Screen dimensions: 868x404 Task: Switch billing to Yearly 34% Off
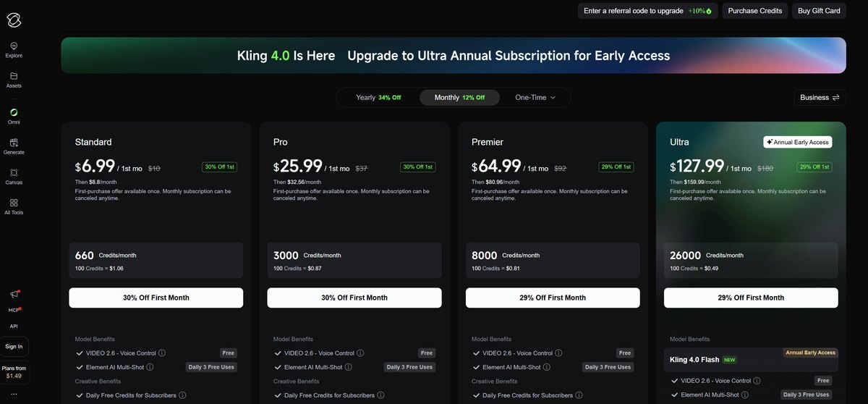[378, 97]
